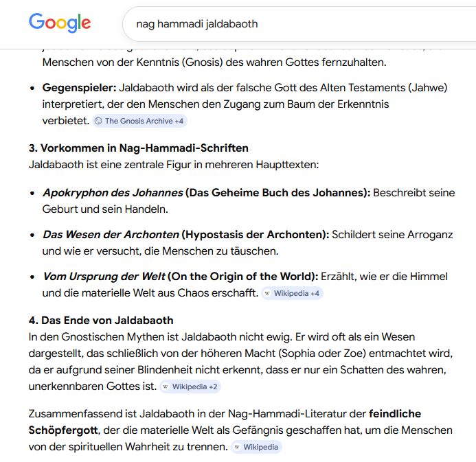Click '(Das Geheime Buch des Johannes):' text
This screenshot has height=462, width=476.
pyautogui.click(x=278, y=193)
